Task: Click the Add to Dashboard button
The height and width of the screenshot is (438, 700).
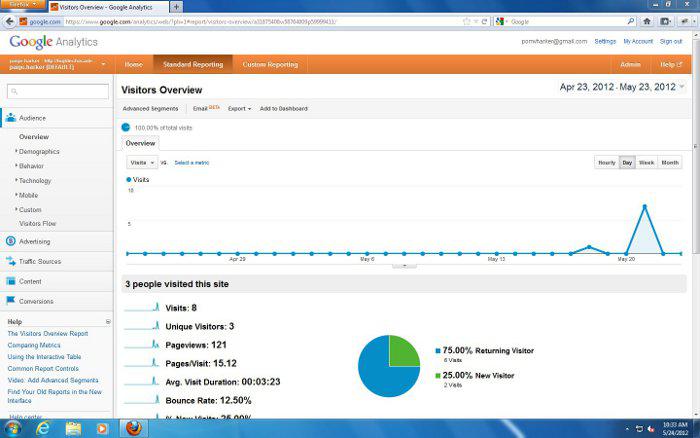Action: (283, 108)
